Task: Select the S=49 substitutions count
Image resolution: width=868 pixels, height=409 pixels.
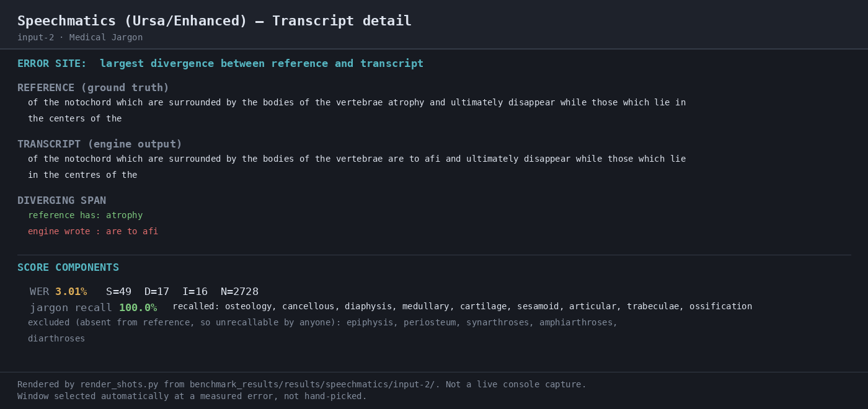Action: click(x=118, y=292)
